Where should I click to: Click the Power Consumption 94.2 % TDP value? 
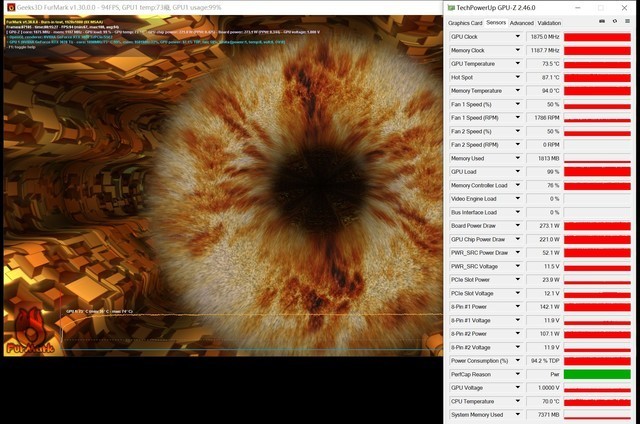pyautogui.click(x=544, y=361)
